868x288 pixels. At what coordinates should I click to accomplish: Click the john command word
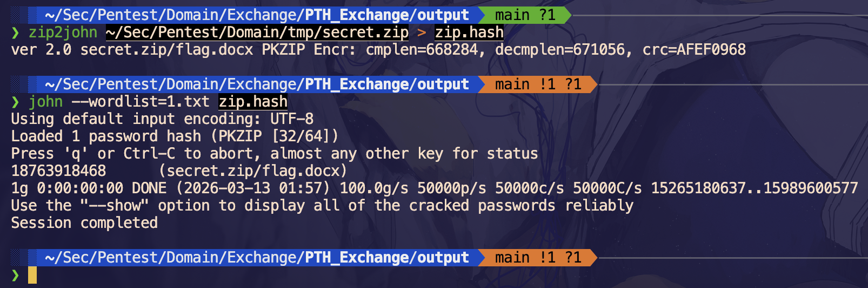tap(45, 102)
